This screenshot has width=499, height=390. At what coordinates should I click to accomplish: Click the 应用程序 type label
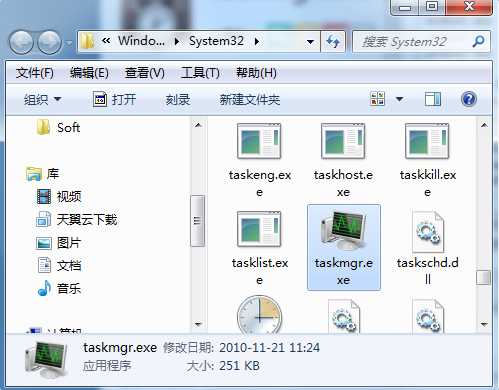click(x=107, y=366)
